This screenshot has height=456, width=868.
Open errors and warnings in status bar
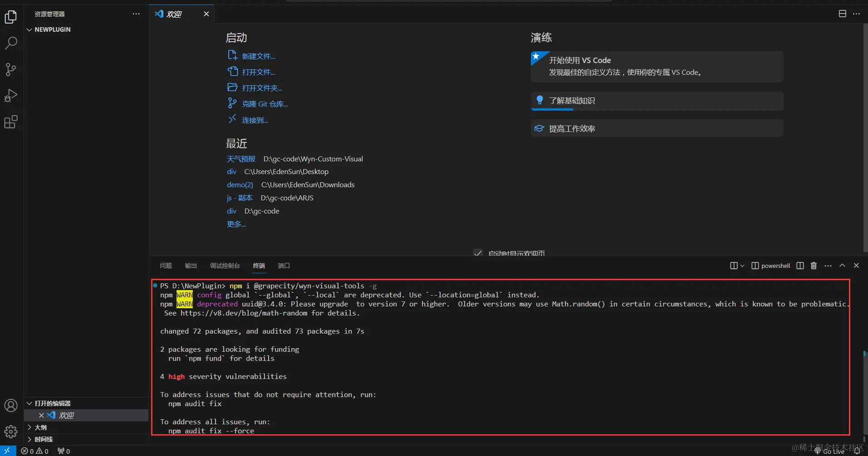[x=35, y=451]
